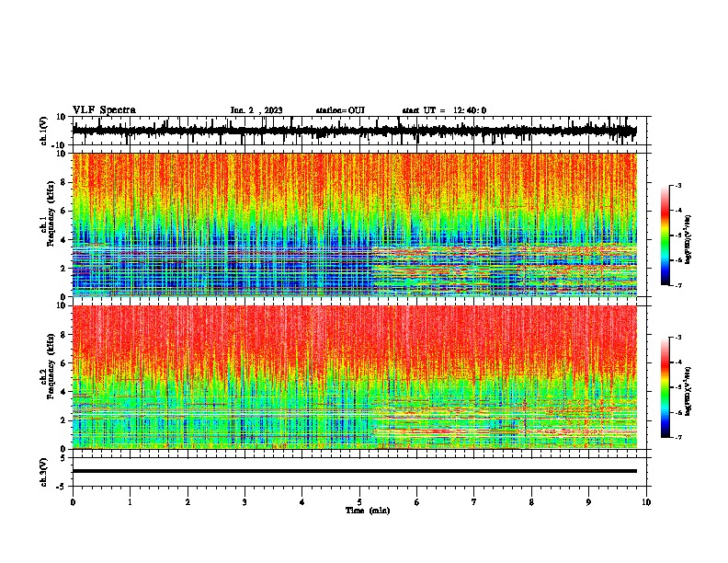Click the time axis tick label 0
Viewport: 728px width, 563px height.
73,502
